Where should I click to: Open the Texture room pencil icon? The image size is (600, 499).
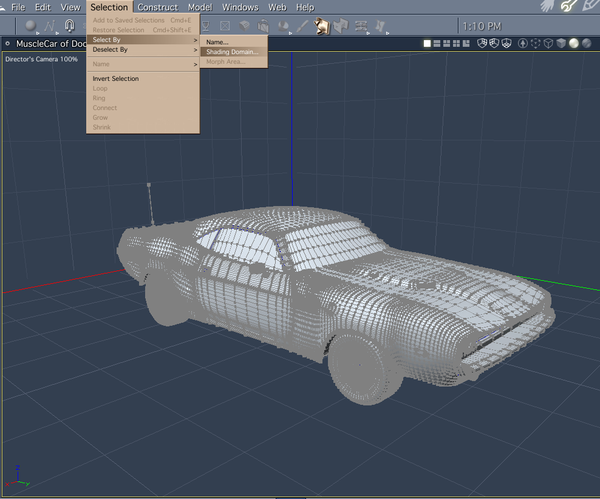pyautogui.click(x=591, y=6)
